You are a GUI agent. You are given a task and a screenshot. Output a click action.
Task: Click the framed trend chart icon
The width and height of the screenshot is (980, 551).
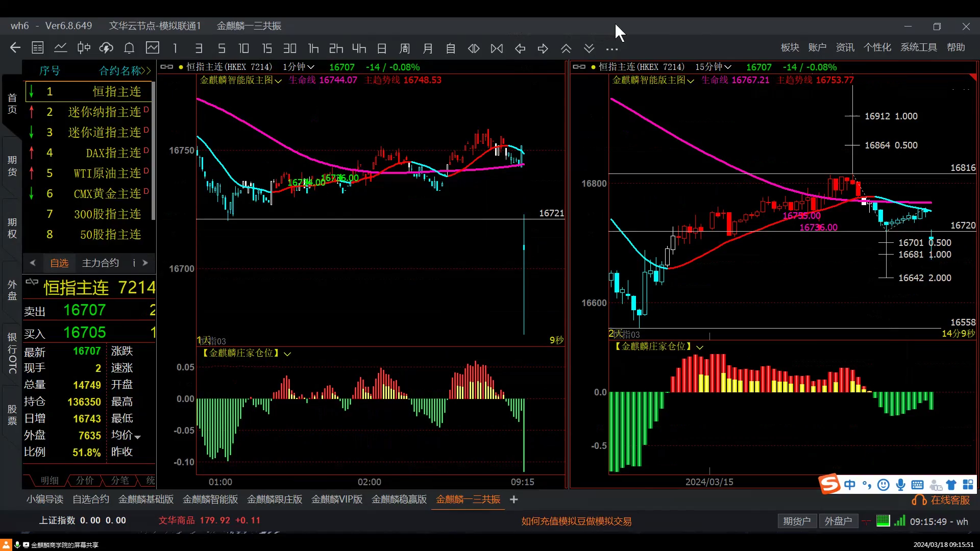[153, 48]
